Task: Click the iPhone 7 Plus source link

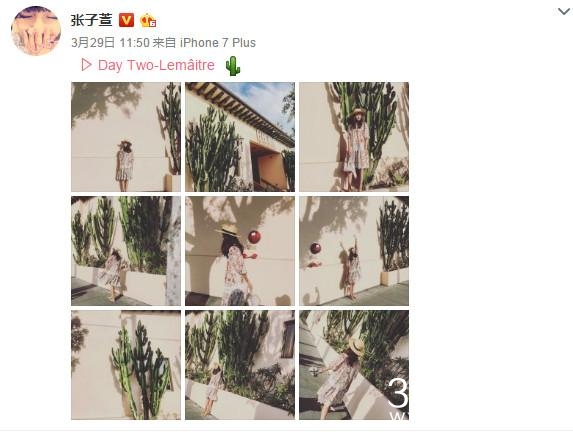Action: 218,43
